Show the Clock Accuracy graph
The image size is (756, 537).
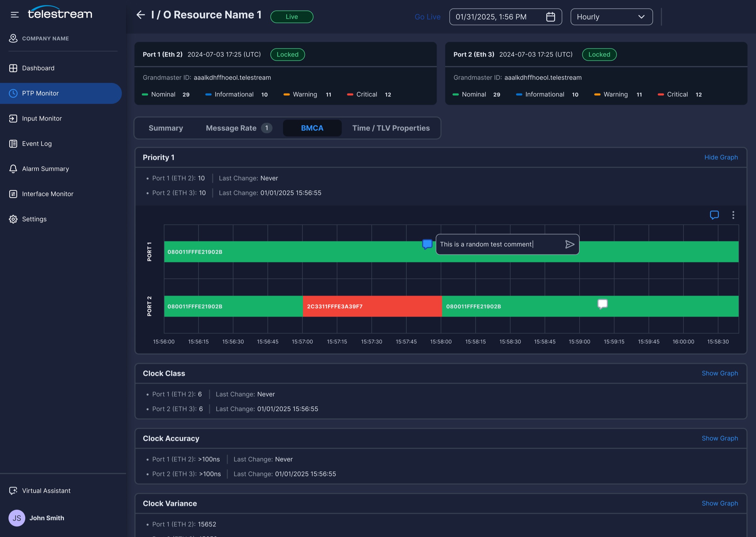(719, 438)
